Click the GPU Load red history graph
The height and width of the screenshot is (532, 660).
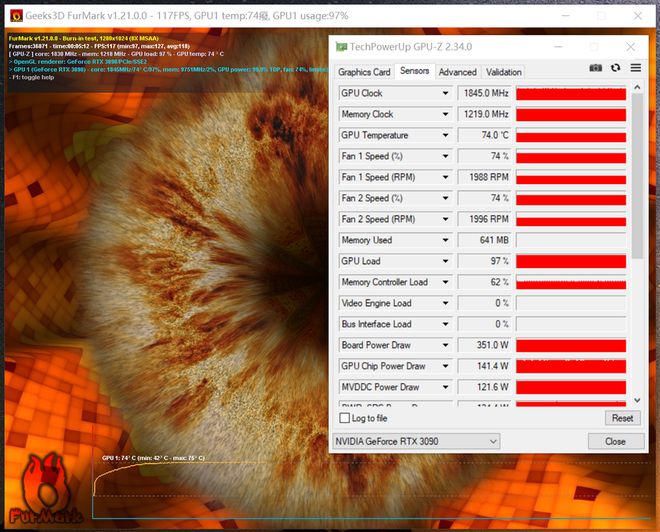(x=571, y=261)
